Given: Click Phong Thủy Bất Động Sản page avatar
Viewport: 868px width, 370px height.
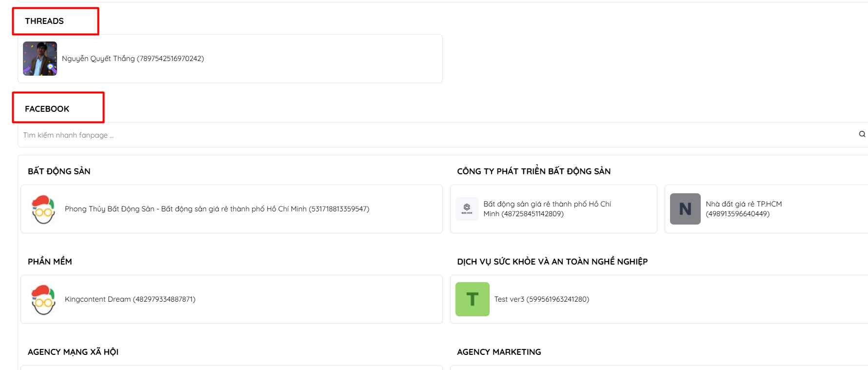Looking at the screenshot, I should pos(43,209).
